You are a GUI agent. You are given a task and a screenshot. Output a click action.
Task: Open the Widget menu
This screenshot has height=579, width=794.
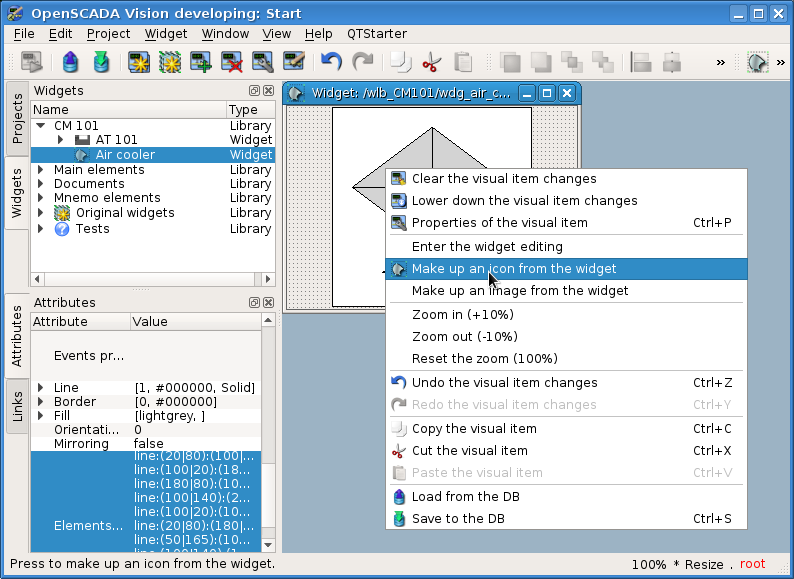tap(166, 34)
